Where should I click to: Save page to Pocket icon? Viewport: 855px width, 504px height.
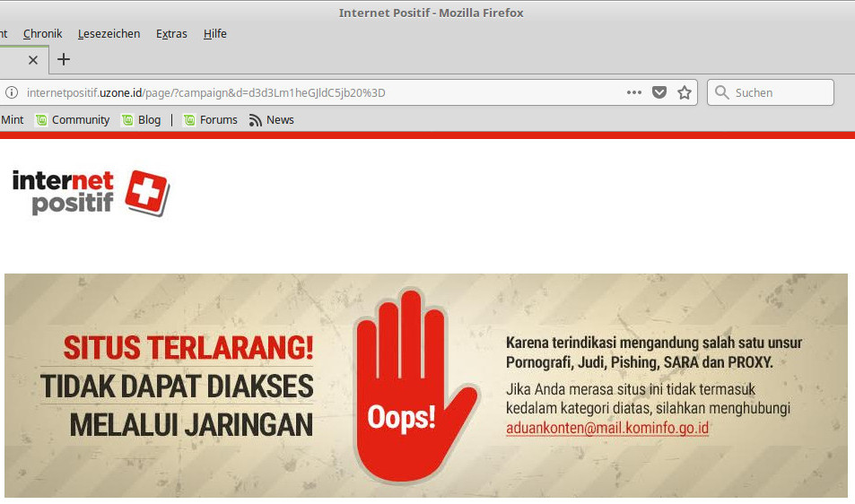point(659,92)
